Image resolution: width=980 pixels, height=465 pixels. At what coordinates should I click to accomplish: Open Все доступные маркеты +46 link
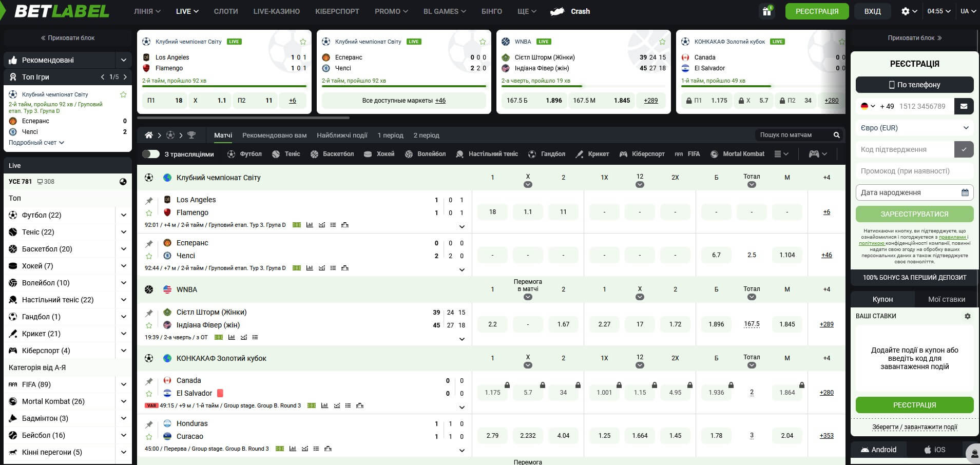click(x=404, y=101)
